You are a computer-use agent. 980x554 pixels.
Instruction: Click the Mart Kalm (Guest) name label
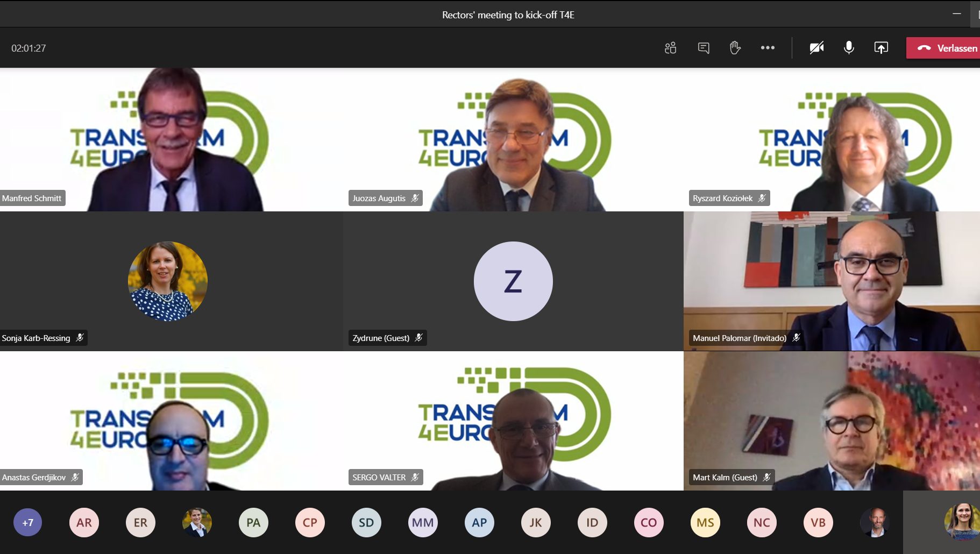click(x=732, y=477)
